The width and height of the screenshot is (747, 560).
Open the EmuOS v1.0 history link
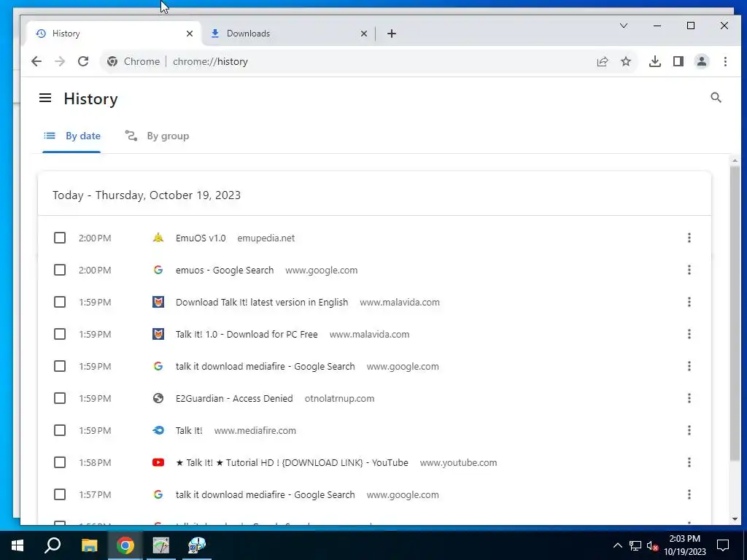tap(201, 238)
